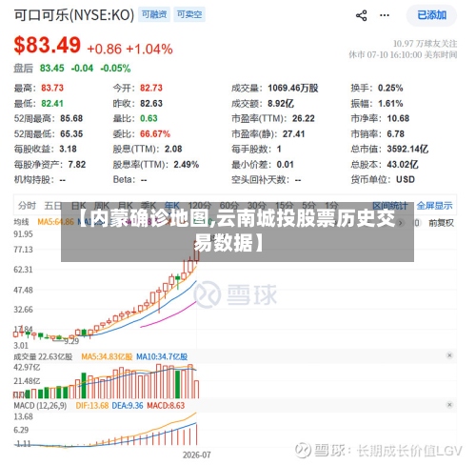Click the 每股收益 value 3.18
The image size is (476, 465).
(68, 149)
